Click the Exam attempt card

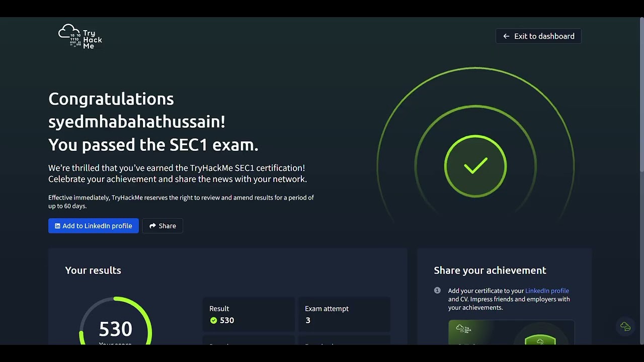(x=345, y=314)
